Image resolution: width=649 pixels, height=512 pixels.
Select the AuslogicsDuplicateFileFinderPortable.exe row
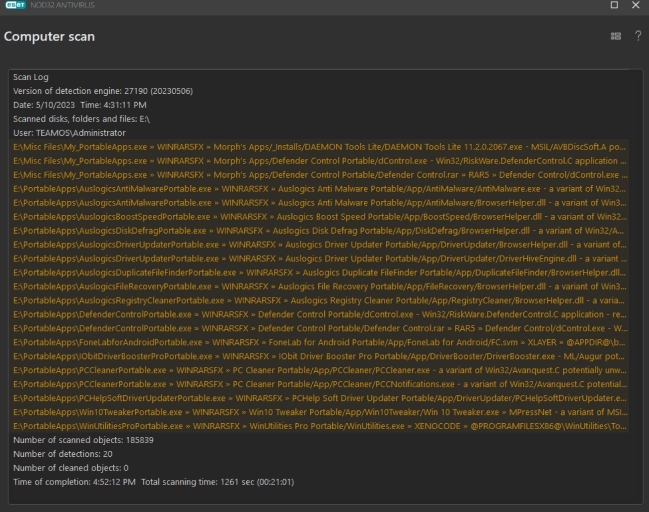tap(320, 272)
